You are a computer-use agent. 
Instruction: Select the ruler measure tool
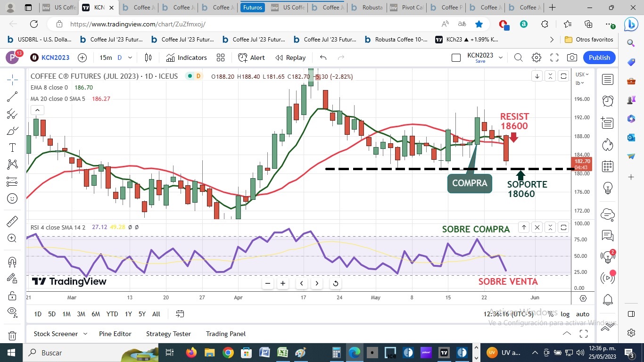[x=12, y=221]
